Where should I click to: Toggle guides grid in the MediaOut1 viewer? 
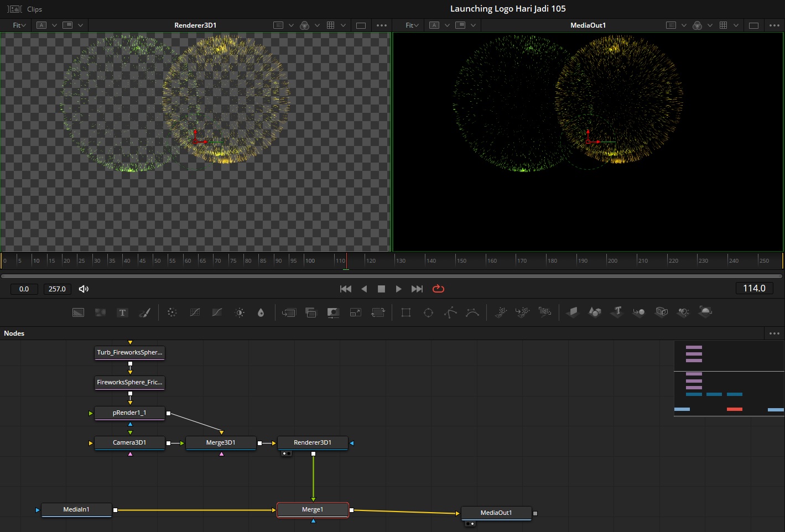pyautogui.click(x=723, y=25)
